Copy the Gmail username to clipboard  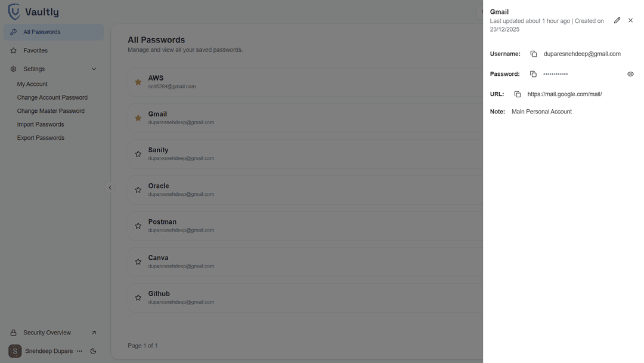pos(534,54)
